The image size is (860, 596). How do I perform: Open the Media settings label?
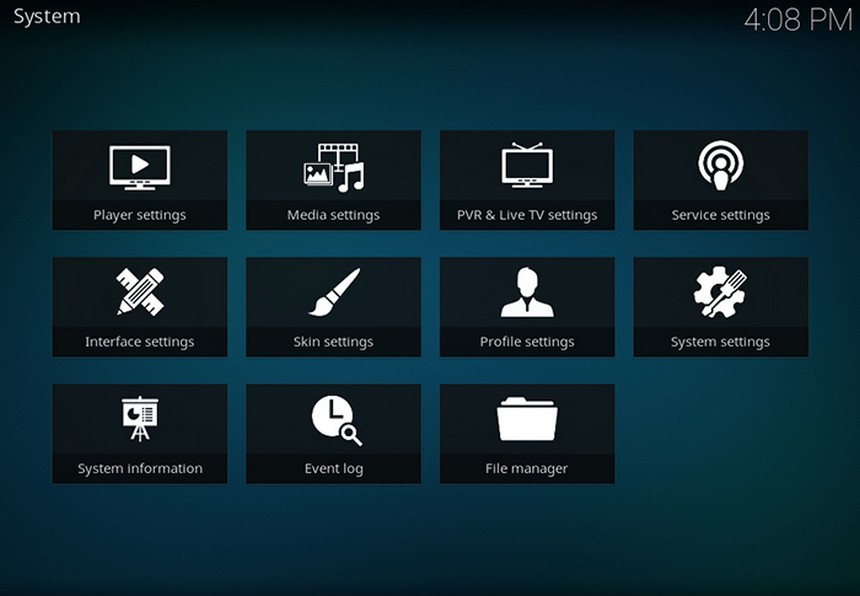tap(333, 215)
